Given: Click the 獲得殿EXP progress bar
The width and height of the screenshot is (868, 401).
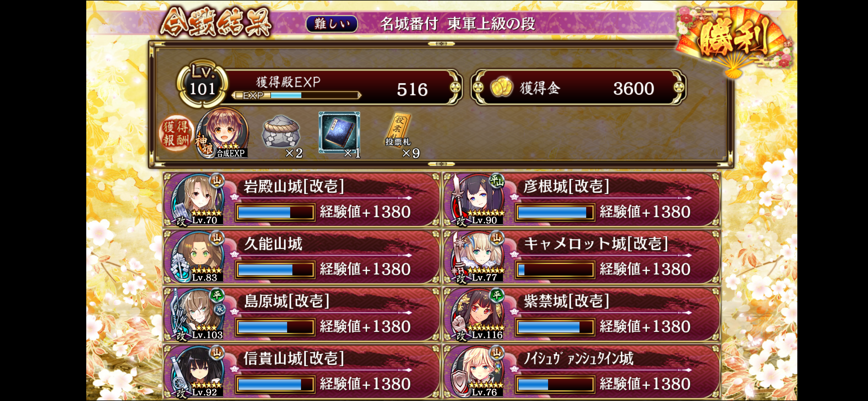Looking at the screenshot, I should pos(297,96).
